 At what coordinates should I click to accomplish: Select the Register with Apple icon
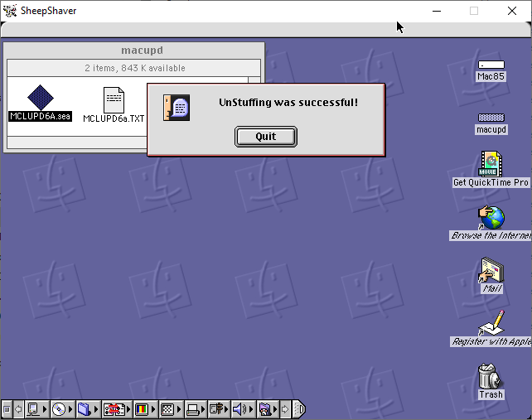click(x=491, y=323)
